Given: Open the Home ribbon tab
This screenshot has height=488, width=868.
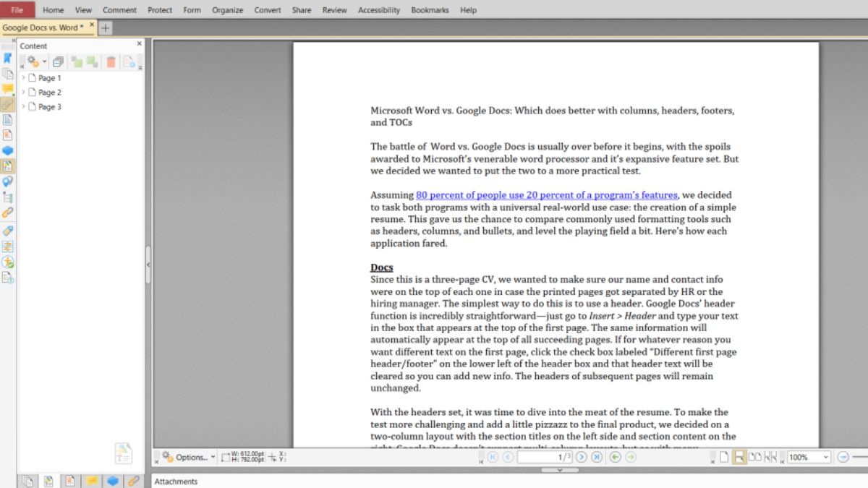Looking at the screenshot, I should click(53, 10).
